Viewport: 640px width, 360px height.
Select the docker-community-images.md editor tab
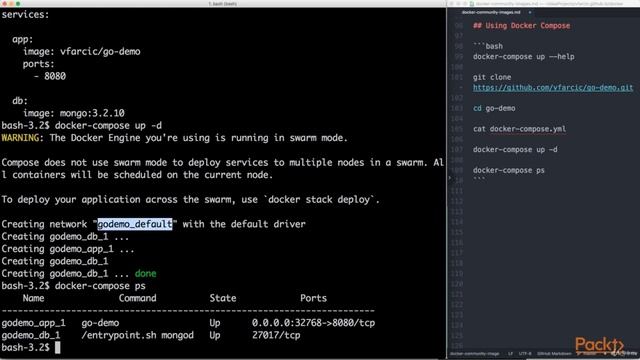(x=491, y=13)
